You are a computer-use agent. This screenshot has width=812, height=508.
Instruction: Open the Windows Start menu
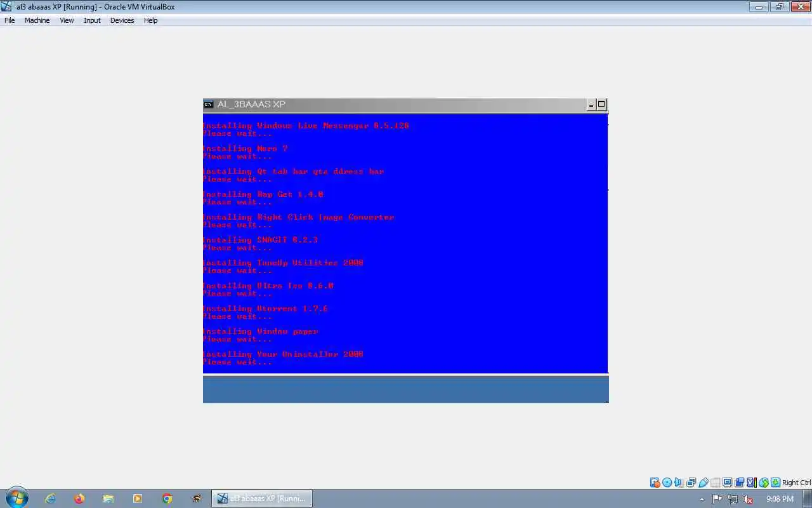click(16, 498)
